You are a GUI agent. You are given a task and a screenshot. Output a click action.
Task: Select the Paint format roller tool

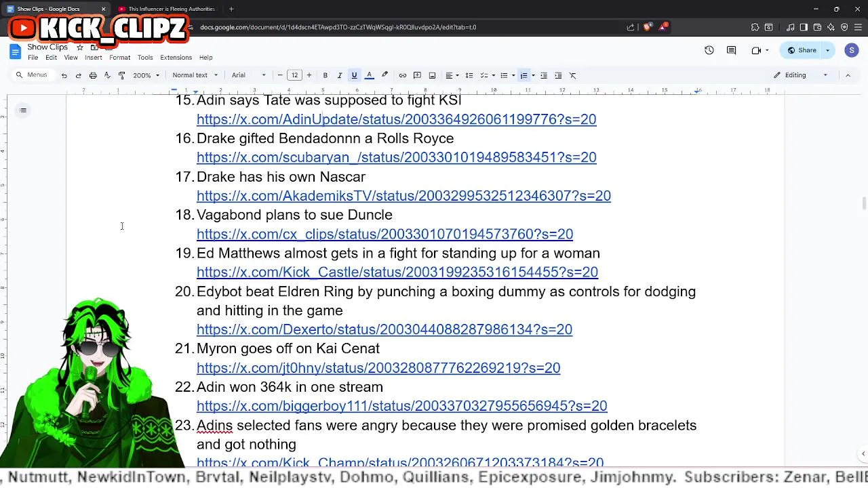point(121,75)
